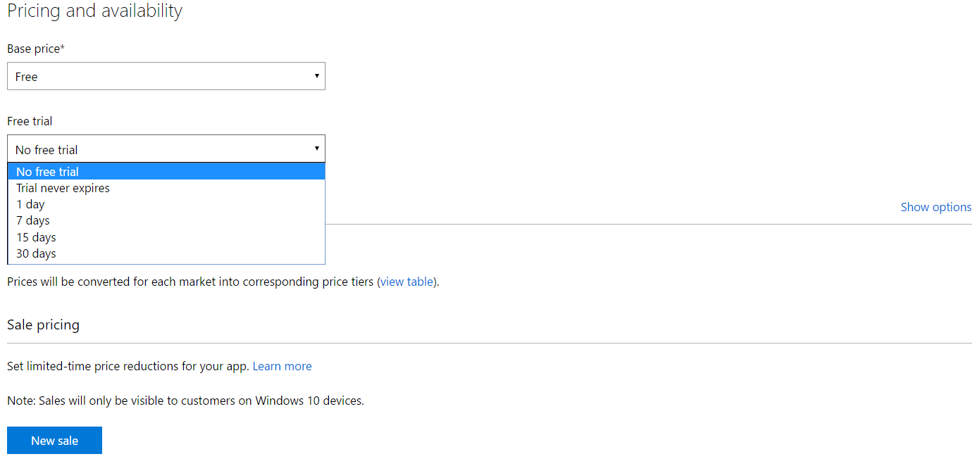Screen dimensions: 980x466
Task: Collapse the Free trial combo box
Action: [166, 149]
